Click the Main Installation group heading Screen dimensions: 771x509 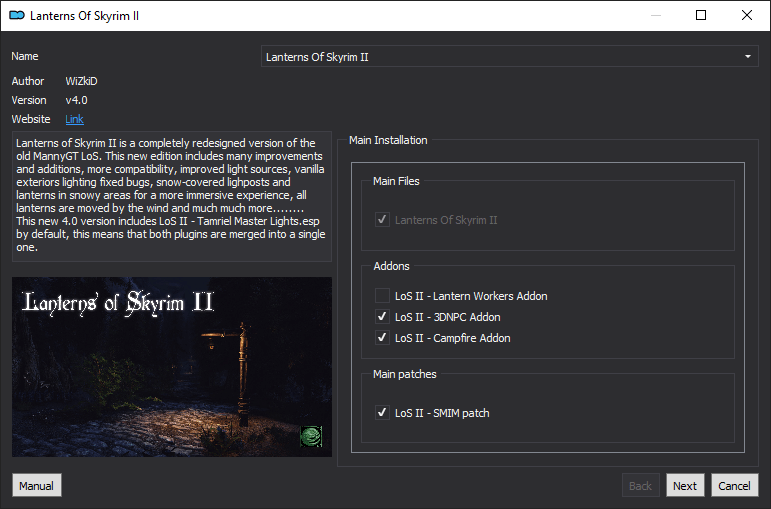[x=388, y=140]
